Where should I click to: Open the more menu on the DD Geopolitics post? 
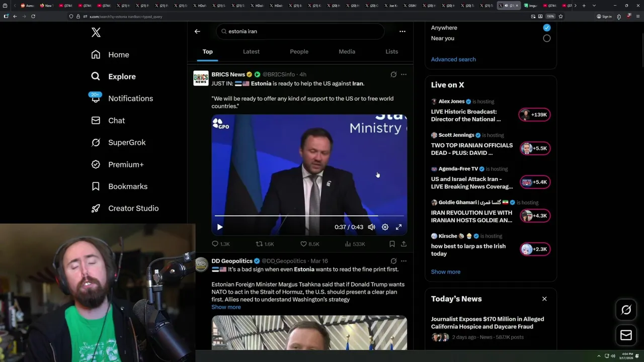tap(404, 261)
